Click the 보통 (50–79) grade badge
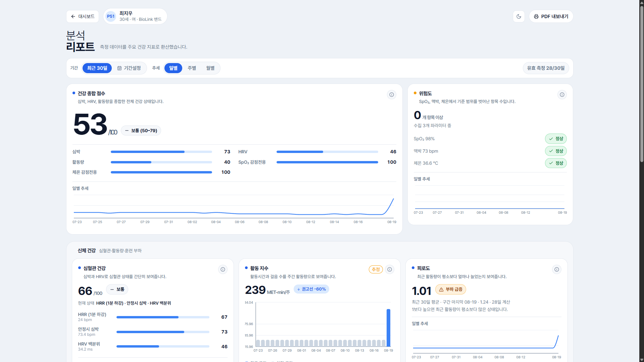Image resolution: width=644 pixels, height=362 pixels. click(141, 131)
